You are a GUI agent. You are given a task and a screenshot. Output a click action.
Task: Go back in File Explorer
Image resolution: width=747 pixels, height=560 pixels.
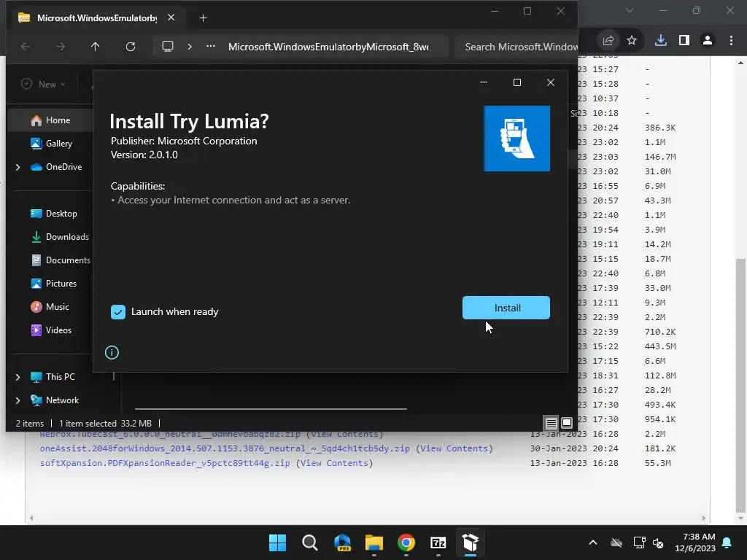26,47
